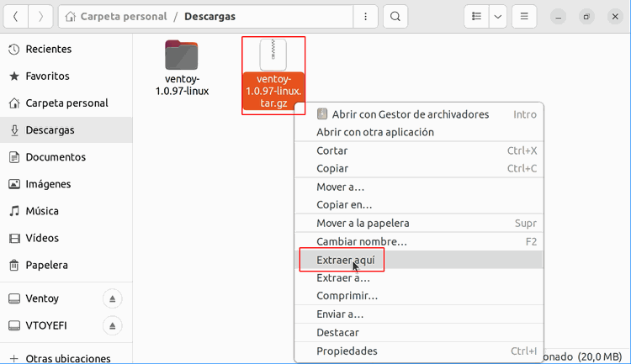Eject the VTOYEFI drive
631x364 pixels.
point(113,325)
